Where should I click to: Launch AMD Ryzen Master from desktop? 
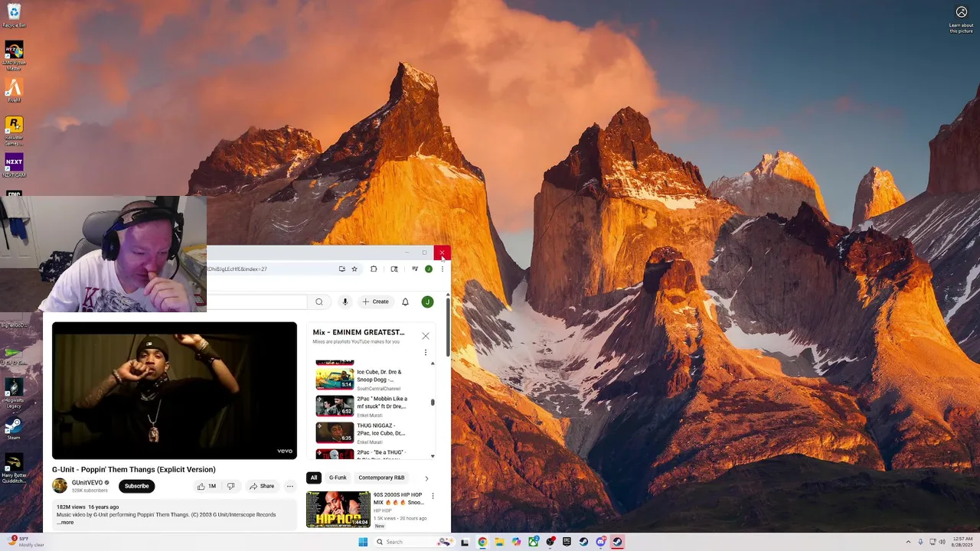pyautogui.click(x=14, y=55)
